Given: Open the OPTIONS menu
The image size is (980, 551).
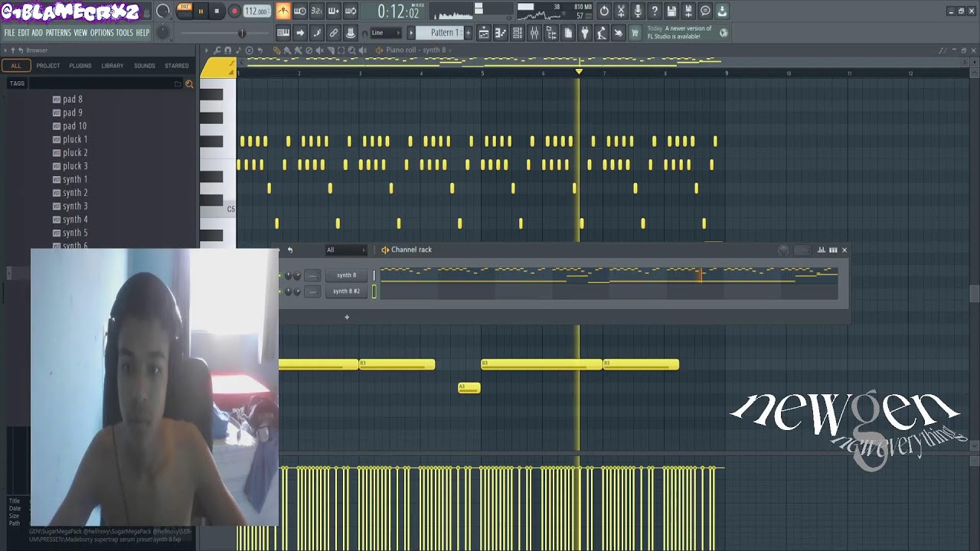Looking at the screenshot, I should tap(102, 33).
